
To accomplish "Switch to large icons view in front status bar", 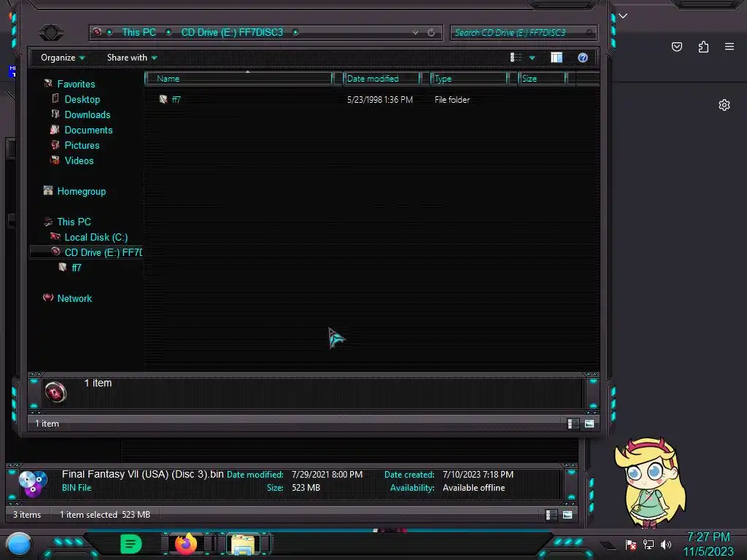I will (589, 424).
